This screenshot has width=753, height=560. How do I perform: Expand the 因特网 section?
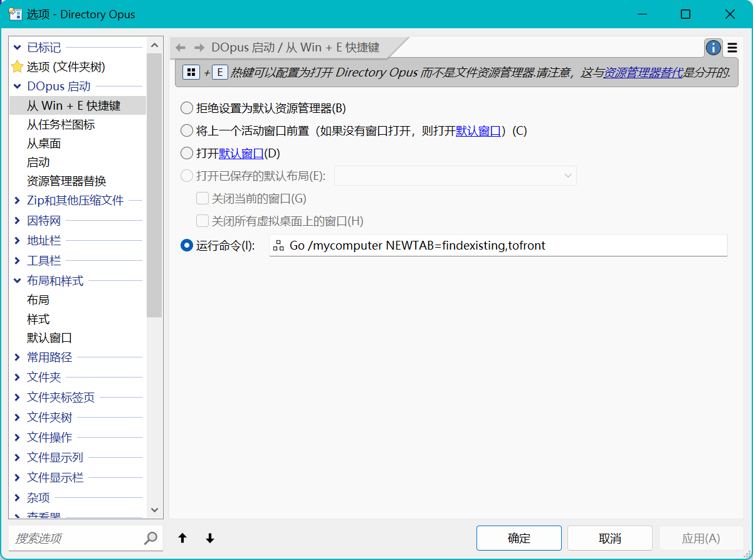coord(17,221)
